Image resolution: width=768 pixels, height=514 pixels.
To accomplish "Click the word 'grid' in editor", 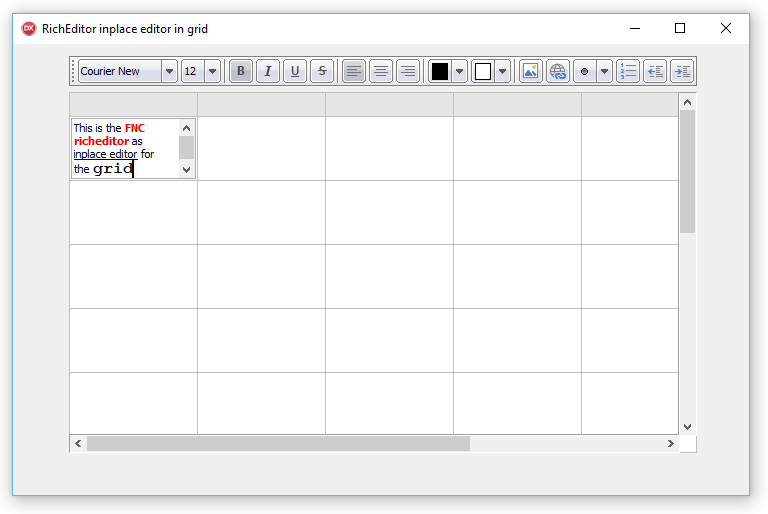I will coord(113,169).
